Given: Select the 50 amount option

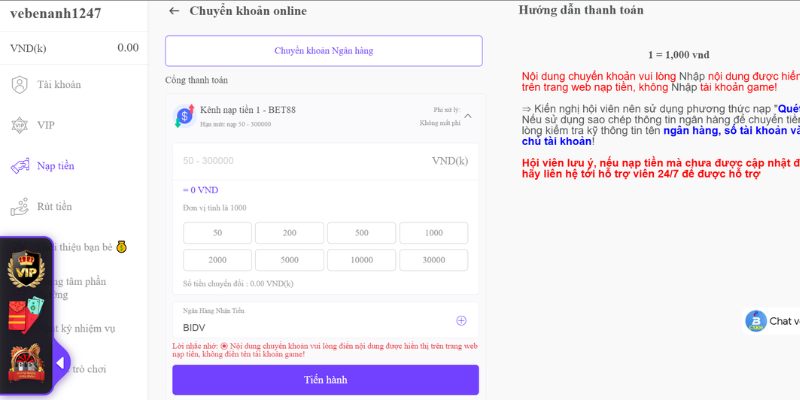Looking at the screenshot, I should coord(217,233).
